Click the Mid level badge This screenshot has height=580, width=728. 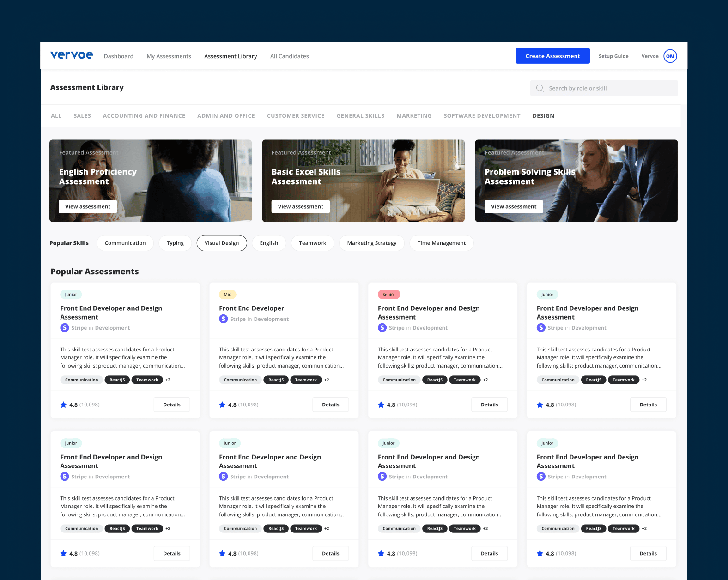click(x=228, y=294)
